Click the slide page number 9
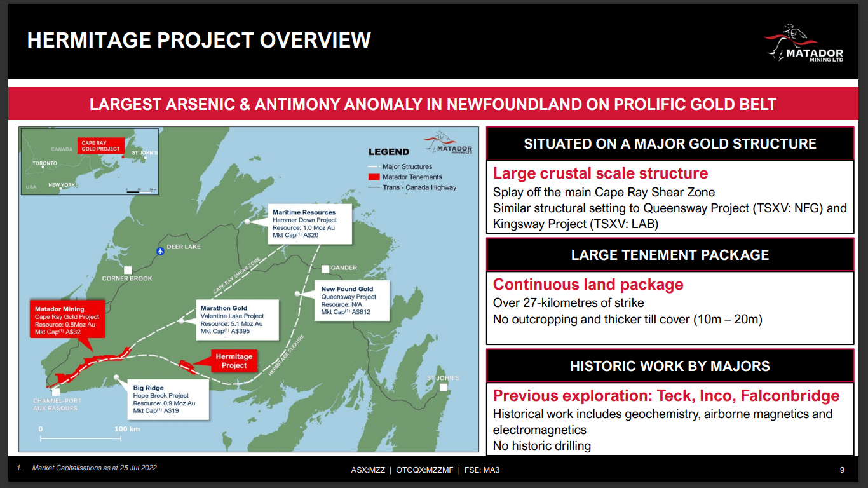 [843, 471]
